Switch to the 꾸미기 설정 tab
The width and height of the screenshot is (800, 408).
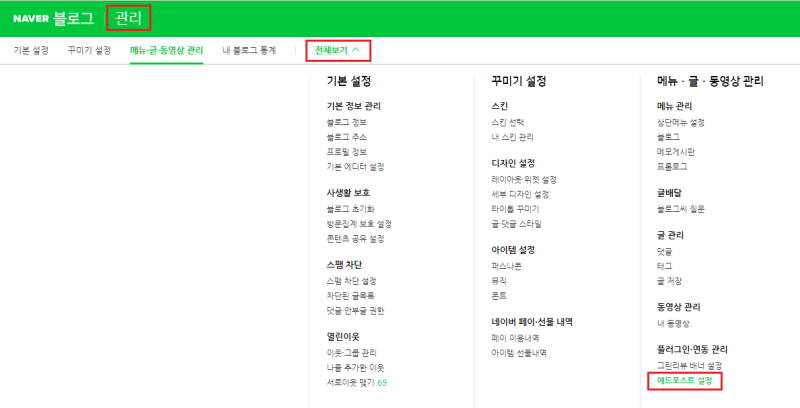click(x=89, y=50)
